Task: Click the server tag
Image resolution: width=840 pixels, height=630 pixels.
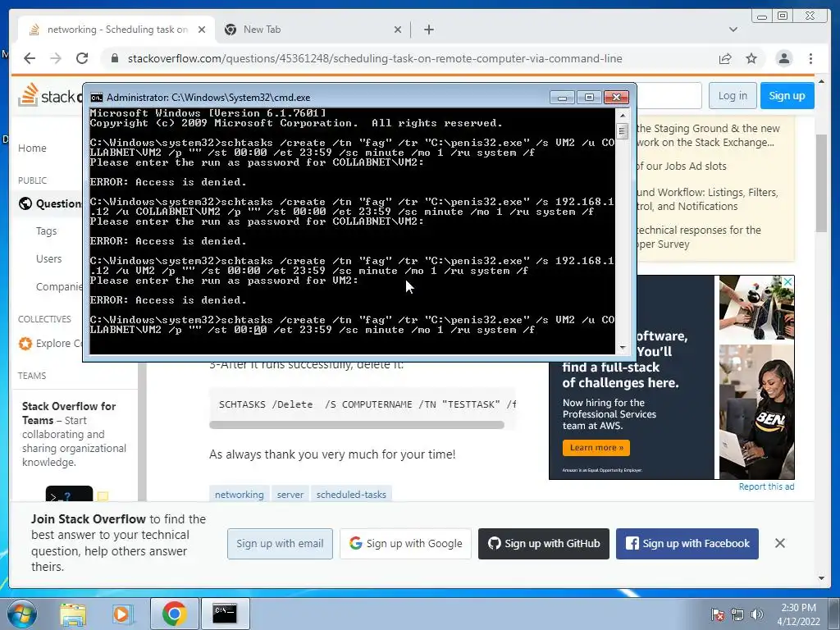Action: tap(290, 495)
